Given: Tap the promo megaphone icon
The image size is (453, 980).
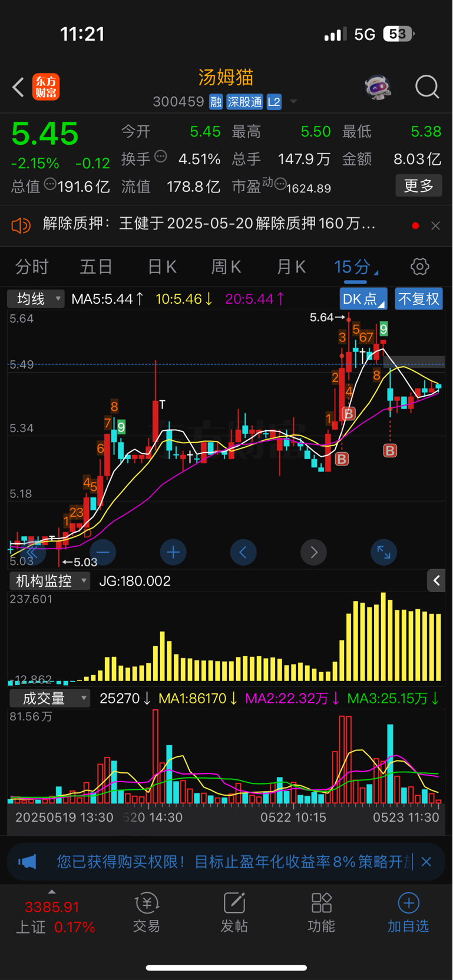Looking at the screenshot, I should pyautogui.click(x=27, y=862).
